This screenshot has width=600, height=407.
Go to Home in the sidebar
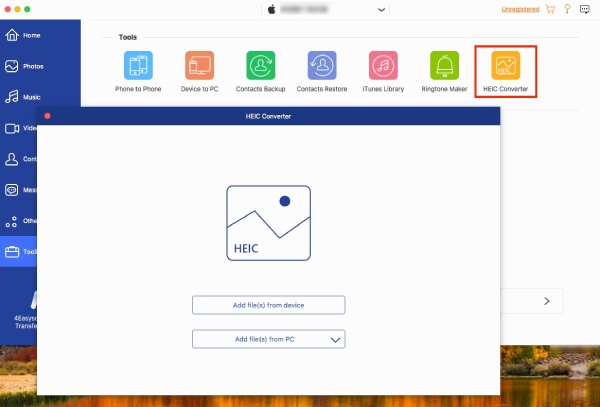click(x=23, y=35)
